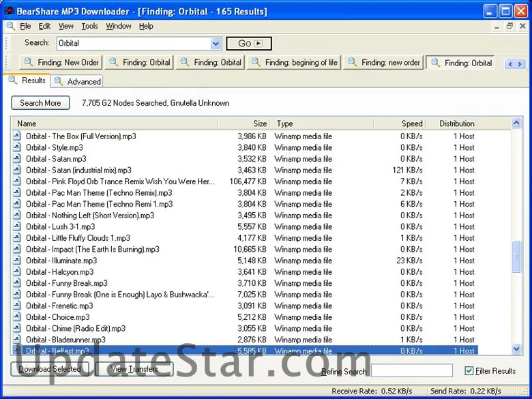The width and height of the screenshot is (532, 399).
Task: Click the magnifier icon on Results tab
Action: coord(12,80)
